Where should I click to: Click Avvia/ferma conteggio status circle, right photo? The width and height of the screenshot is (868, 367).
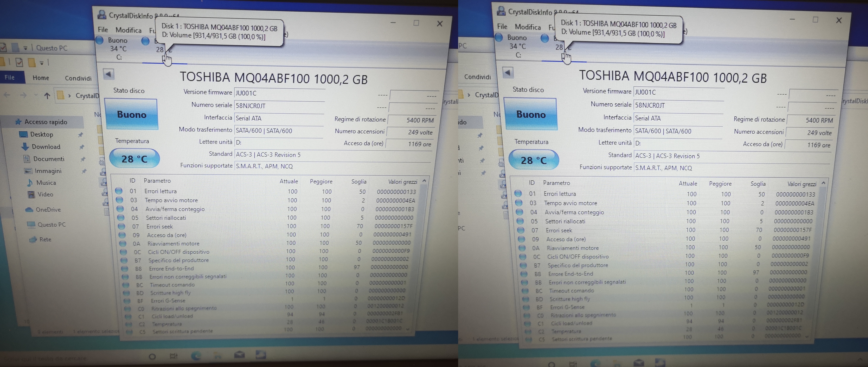click(520, 212)
